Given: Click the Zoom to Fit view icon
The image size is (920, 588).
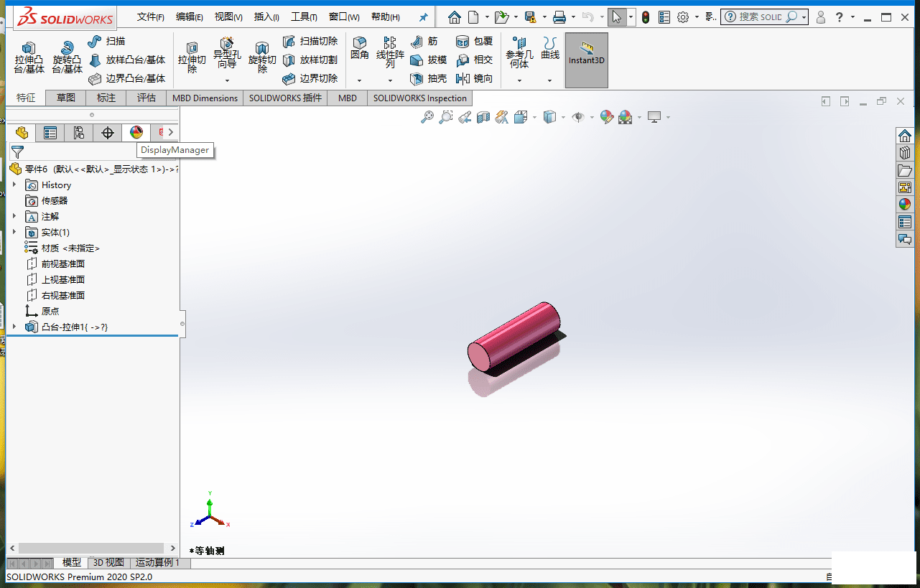Looking at the screenshot, I should tap(427, 117).
